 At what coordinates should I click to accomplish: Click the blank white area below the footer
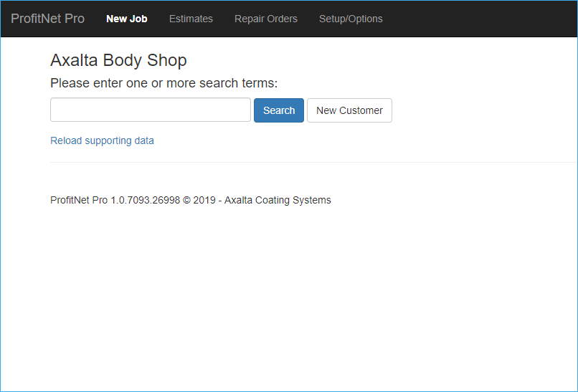[287, 301]
